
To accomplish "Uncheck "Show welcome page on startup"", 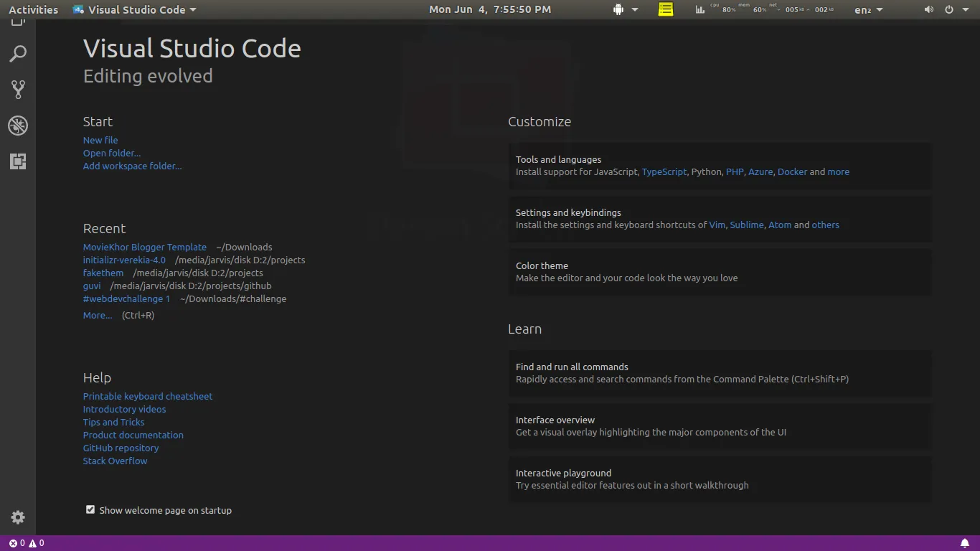I will point(90,509).
